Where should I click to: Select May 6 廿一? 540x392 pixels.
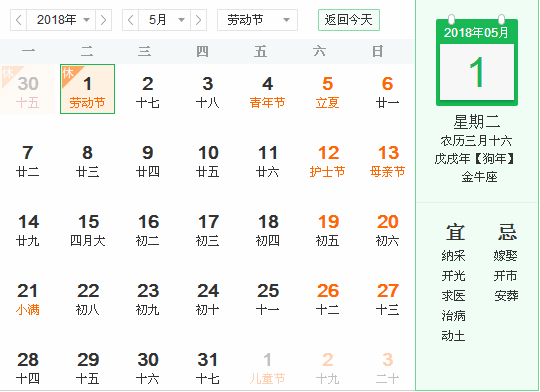tap(387, 92)
